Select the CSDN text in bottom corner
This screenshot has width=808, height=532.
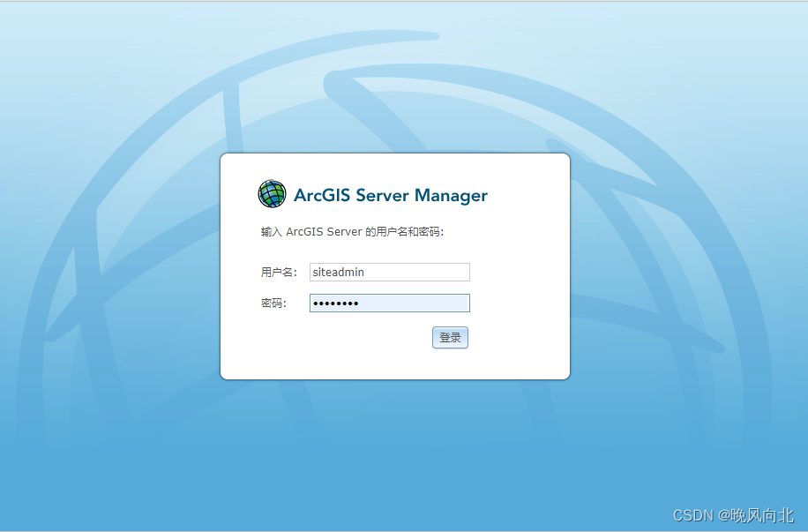(x=696, y=519)
